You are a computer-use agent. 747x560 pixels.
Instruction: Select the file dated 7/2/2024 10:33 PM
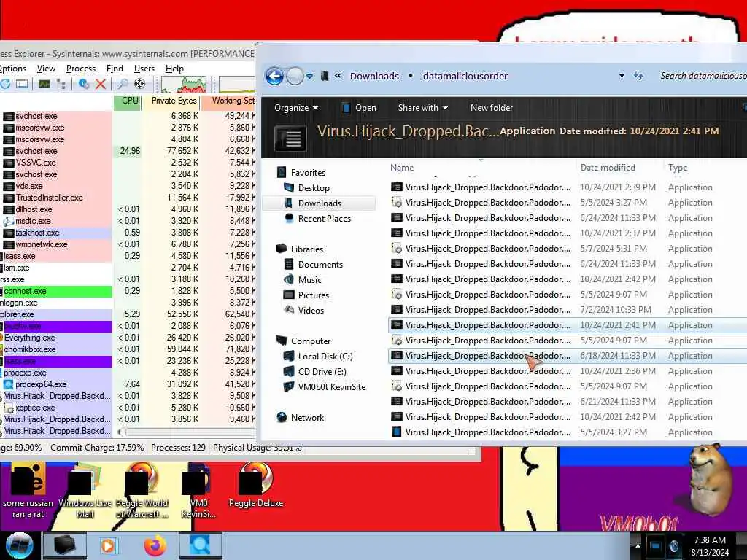click(568, 310)
